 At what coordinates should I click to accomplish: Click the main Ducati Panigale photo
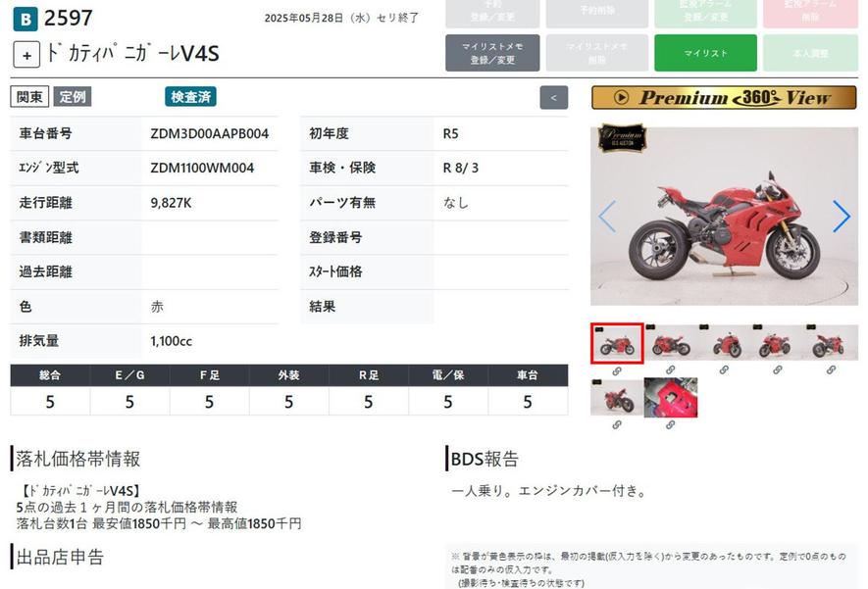tap(724, 217)
